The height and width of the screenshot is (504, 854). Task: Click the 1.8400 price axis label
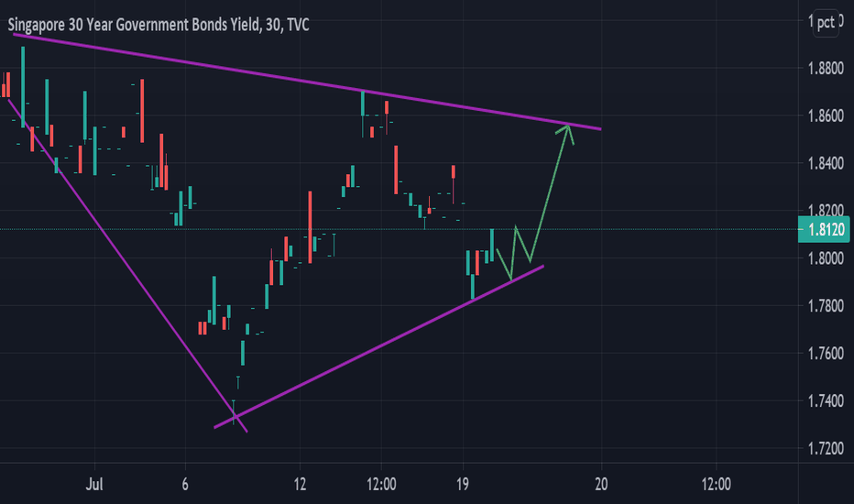pos(826,163)
